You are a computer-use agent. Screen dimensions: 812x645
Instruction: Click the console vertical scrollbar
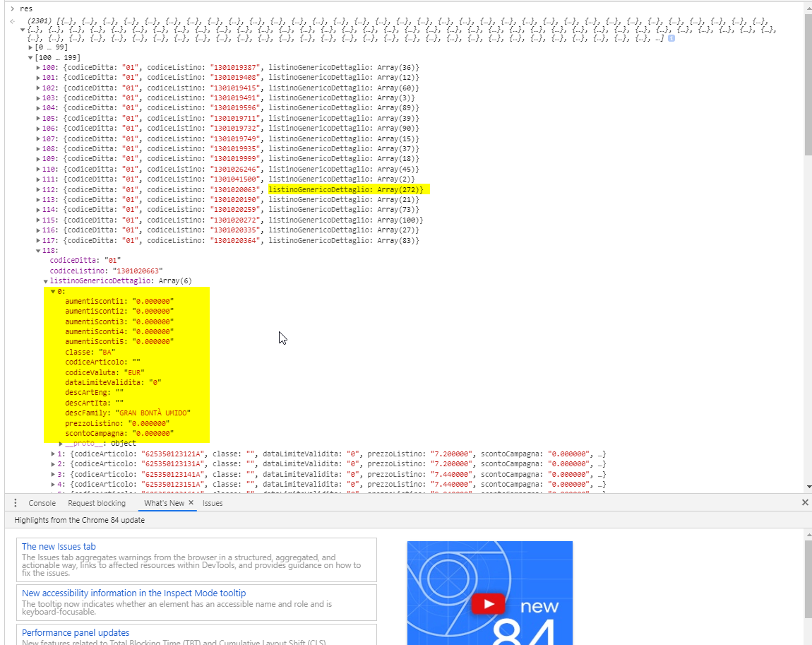[808, 84]
